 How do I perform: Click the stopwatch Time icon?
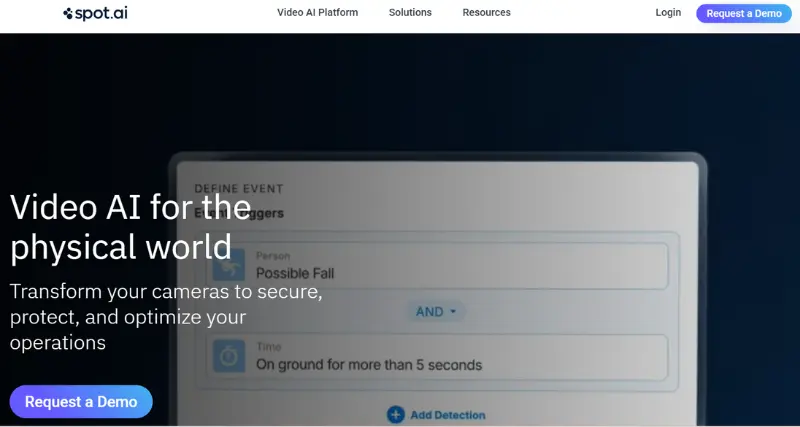tap(231, 357)
